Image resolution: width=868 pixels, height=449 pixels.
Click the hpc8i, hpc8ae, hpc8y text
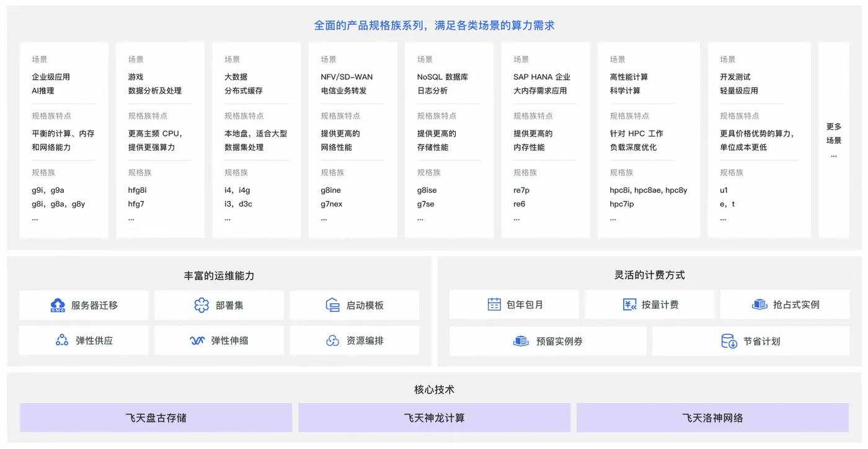649,190
